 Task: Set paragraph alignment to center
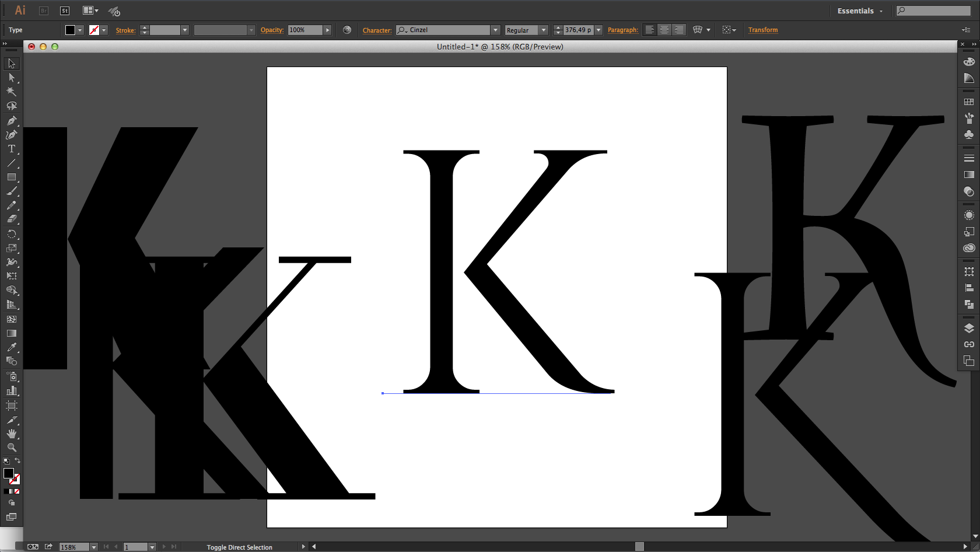pyautogui.click(x=664, y=30)
